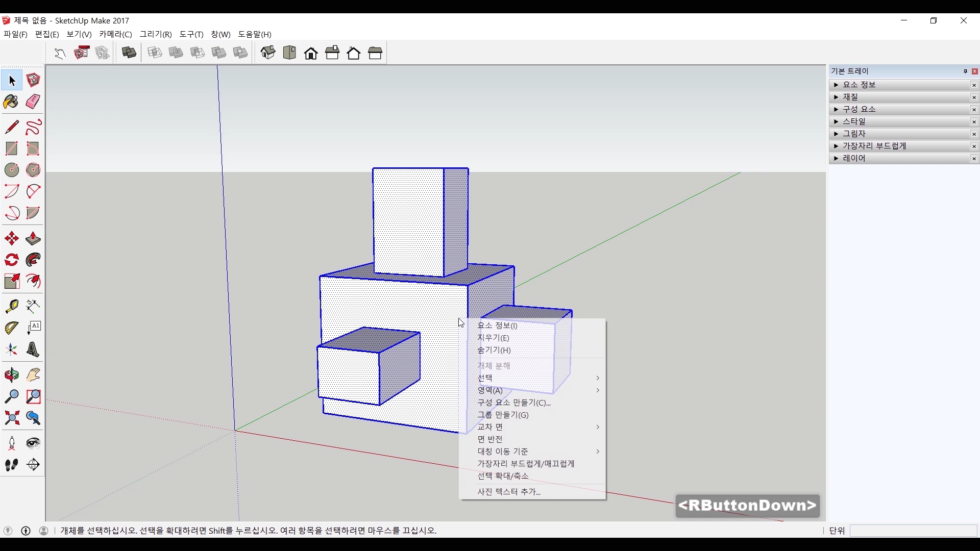Viewport: 980px width, 551px height.
Task: Click the Zoom Extents tool
Action: 11,418
